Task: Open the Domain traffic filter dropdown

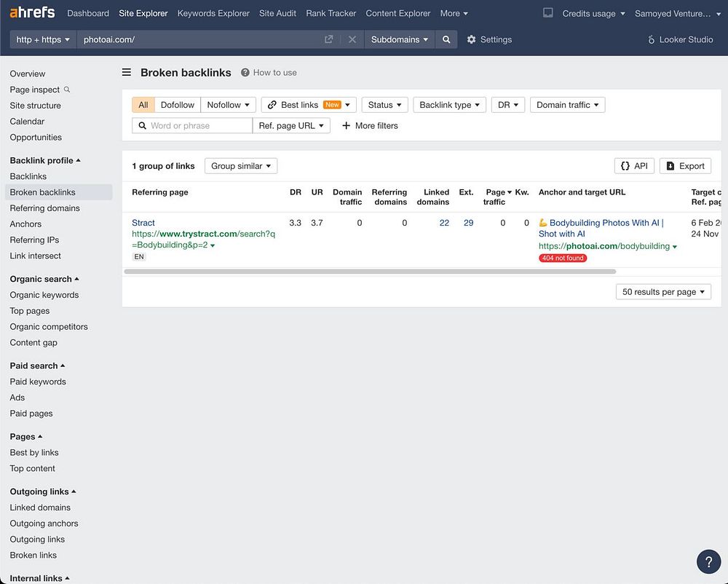Action: click(x=567, y=105)
